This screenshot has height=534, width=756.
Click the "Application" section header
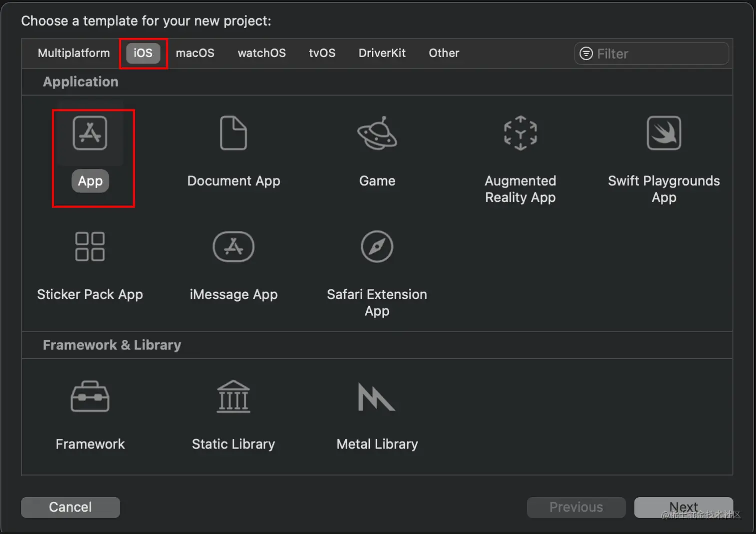click(81, 82)
